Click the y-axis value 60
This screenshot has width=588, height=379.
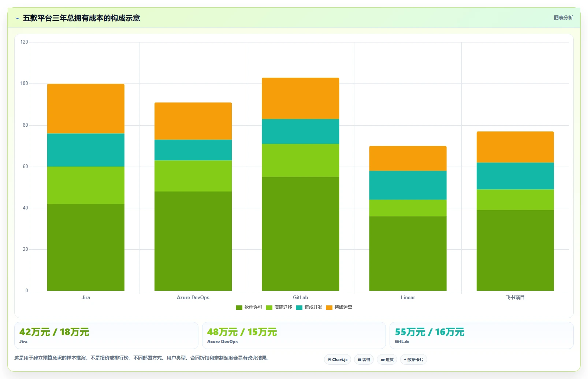(x=25, y=166)
